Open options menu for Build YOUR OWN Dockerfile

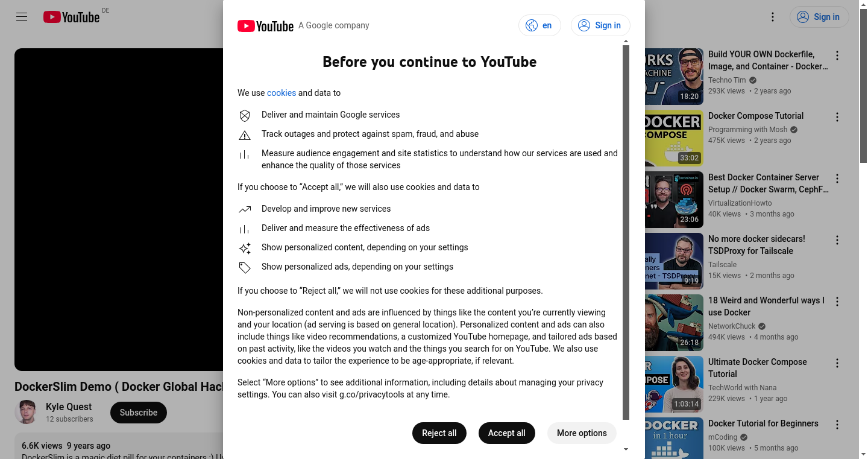click(x=837, y=55)
